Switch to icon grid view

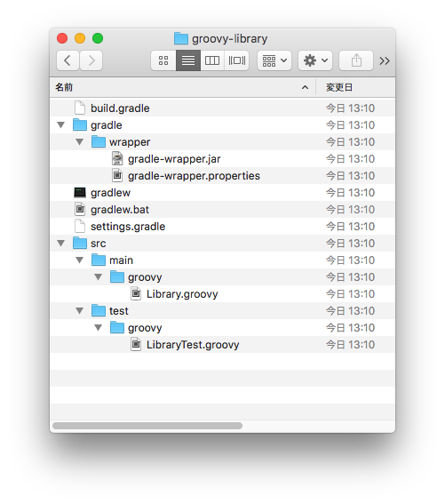pyautogui.click(x=163, y=60)
